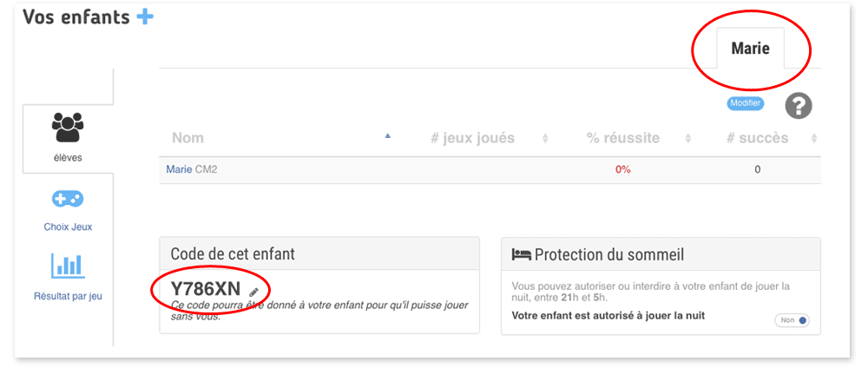Switch to the élèves side tab
868x368 pixels.
click(68, 138)
